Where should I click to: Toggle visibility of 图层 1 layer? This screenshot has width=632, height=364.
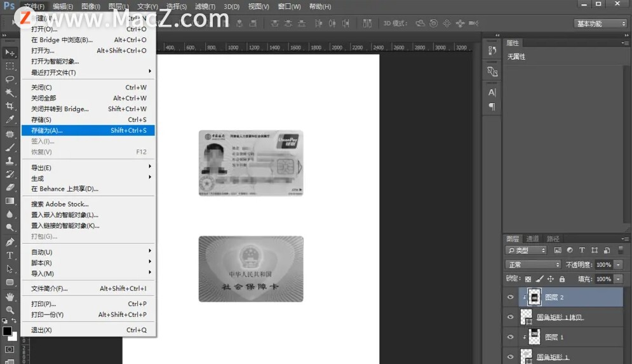(x=511, y=337)
